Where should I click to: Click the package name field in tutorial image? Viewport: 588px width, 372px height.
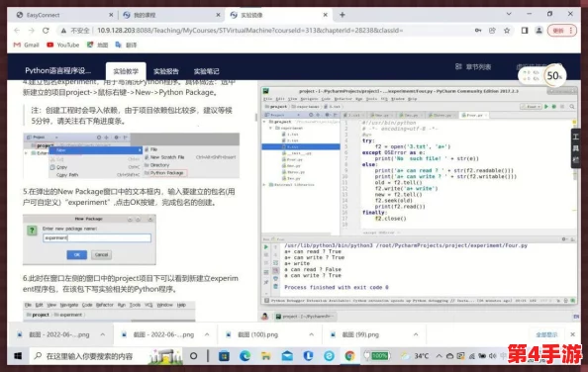[97, 237]
